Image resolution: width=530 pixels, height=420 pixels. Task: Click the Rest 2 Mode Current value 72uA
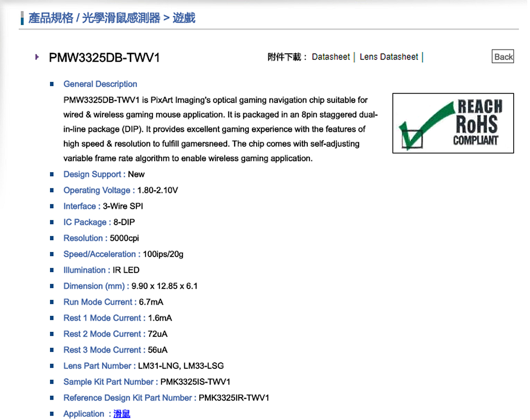[158, 334]
